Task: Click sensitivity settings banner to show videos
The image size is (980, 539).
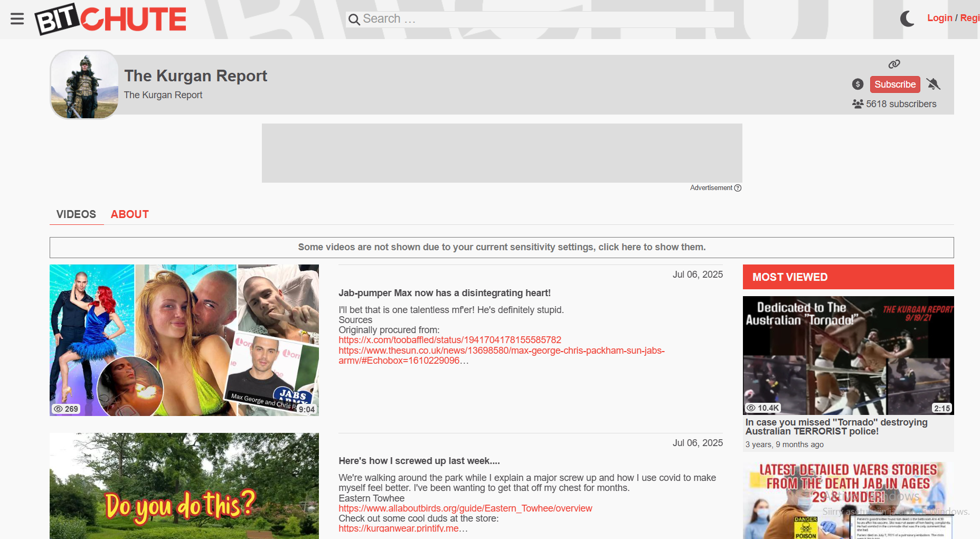Action: coord(502,248)
